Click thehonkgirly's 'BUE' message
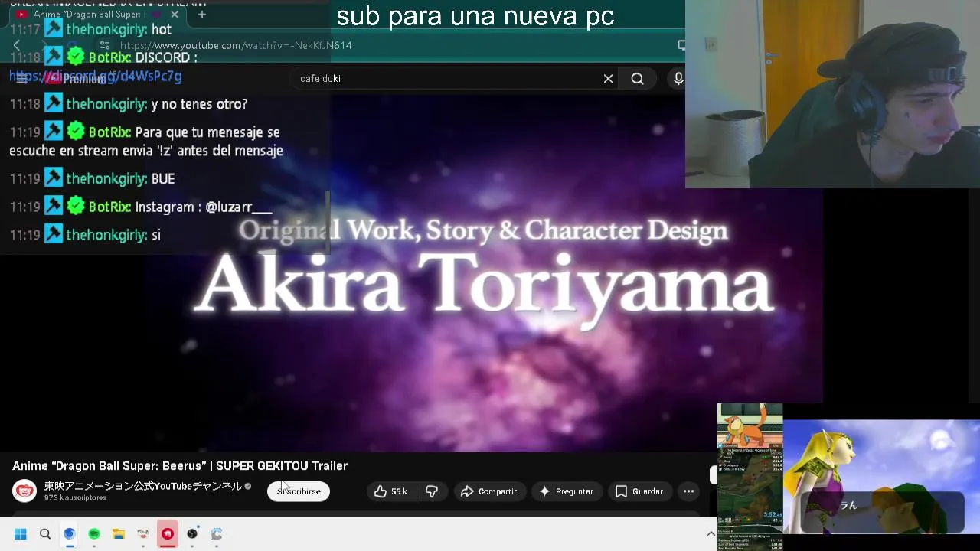This screenshot has width=980, height=551. point(163,178)
